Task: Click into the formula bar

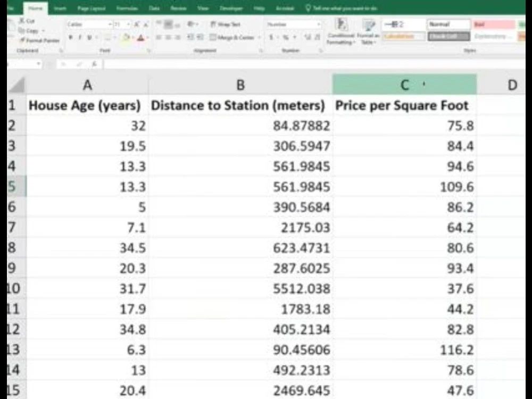Action: coord(314,64)
